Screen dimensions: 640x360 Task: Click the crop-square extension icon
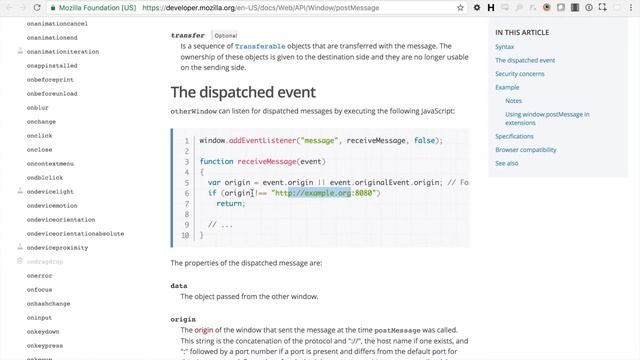[x=602, y=7]
